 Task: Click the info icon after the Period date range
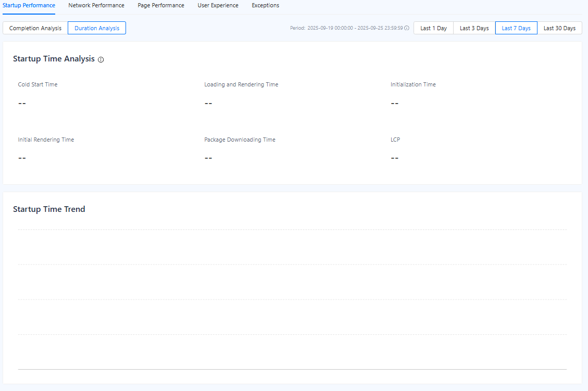407,28
